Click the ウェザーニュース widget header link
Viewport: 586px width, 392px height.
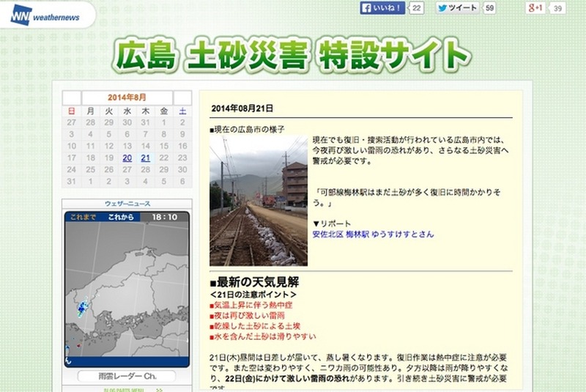click(126, 203)
